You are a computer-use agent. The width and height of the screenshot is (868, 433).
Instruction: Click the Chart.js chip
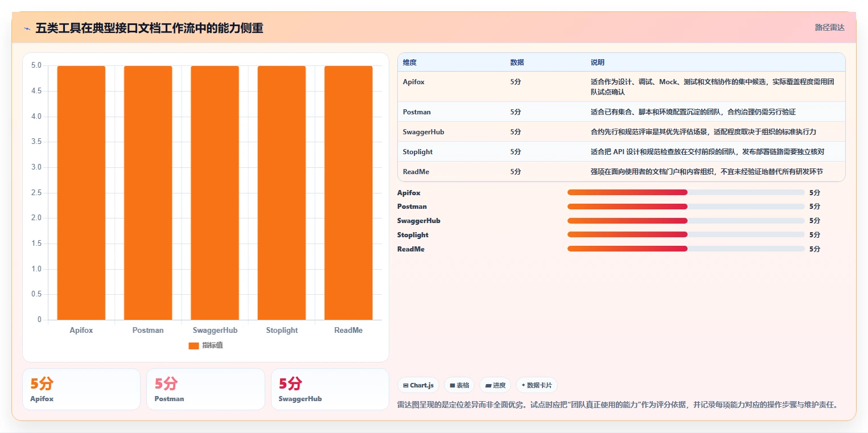point(418,385)
